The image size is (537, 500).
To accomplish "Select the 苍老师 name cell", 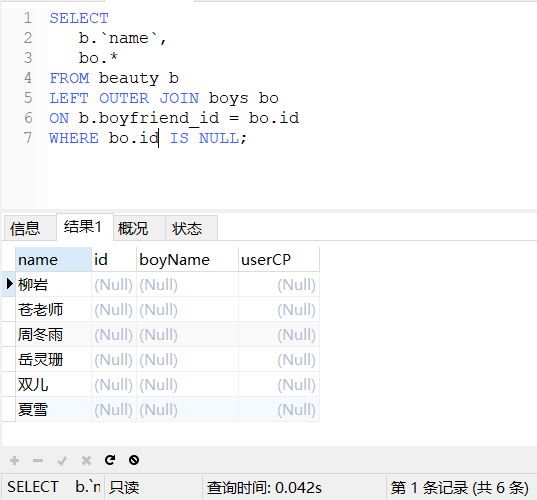I will [53, 310].
